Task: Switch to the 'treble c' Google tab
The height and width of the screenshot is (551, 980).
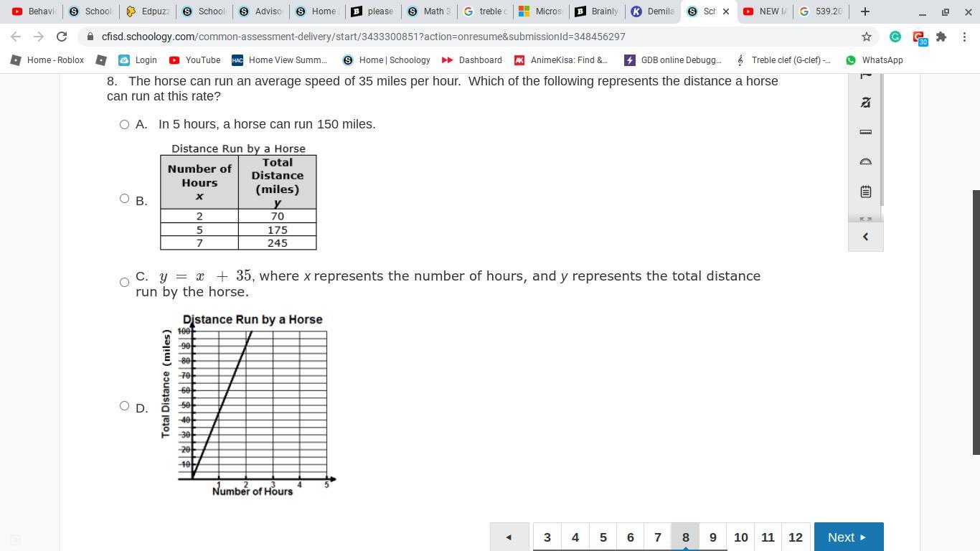Action: [x=486, y=11]
